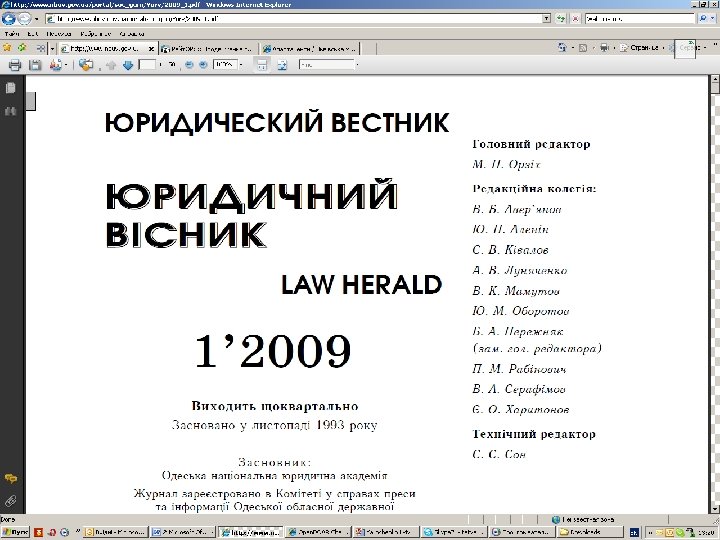The width and height of the screenshot is (720, 540).
Task: Open the Find options dropdown arrow
Action: point(357,65)
